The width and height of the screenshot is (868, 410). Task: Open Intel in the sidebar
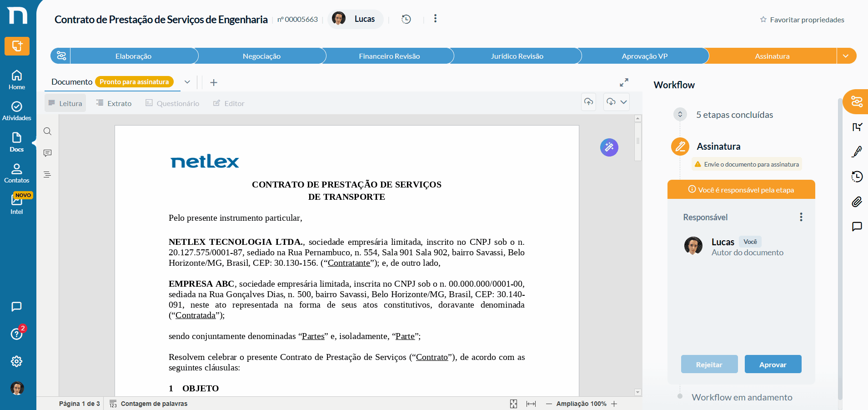(x=17, y=204)
